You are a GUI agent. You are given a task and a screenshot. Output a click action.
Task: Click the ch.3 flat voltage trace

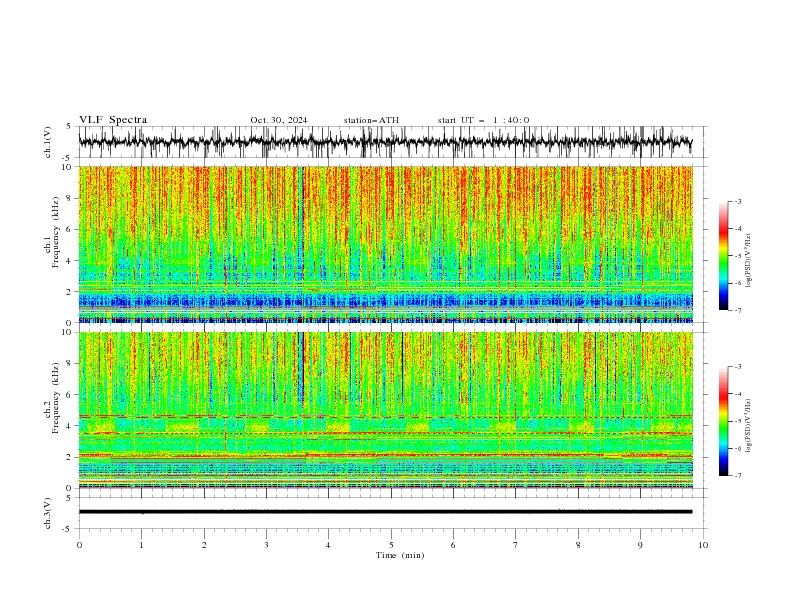[x=385, y=512]
